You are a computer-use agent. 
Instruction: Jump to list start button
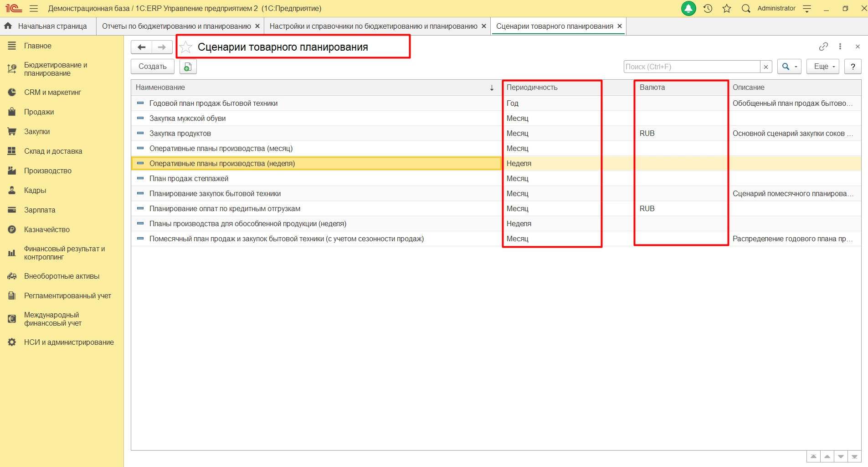tap(813, 457)
